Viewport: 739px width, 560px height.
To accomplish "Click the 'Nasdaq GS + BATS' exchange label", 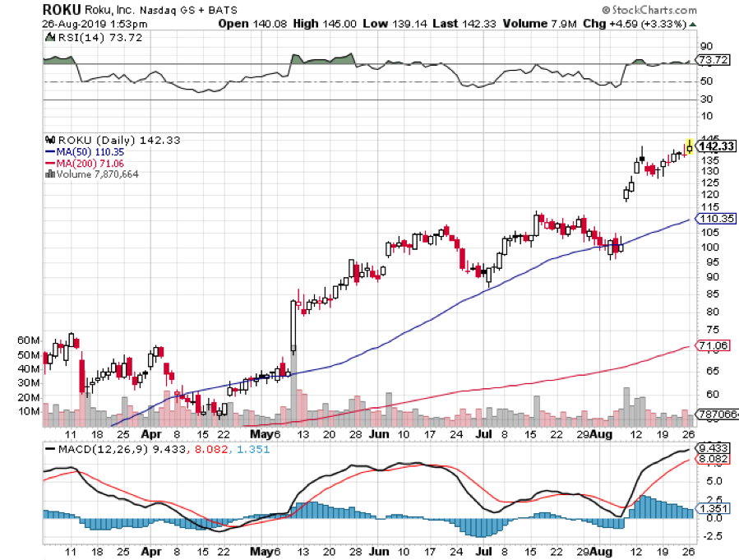I will (188, 10).
